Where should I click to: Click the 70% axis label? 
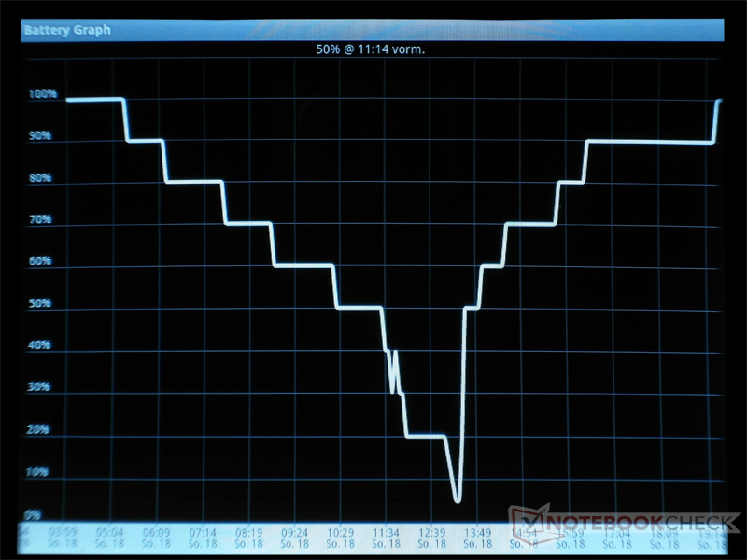[x=40, y=219]
